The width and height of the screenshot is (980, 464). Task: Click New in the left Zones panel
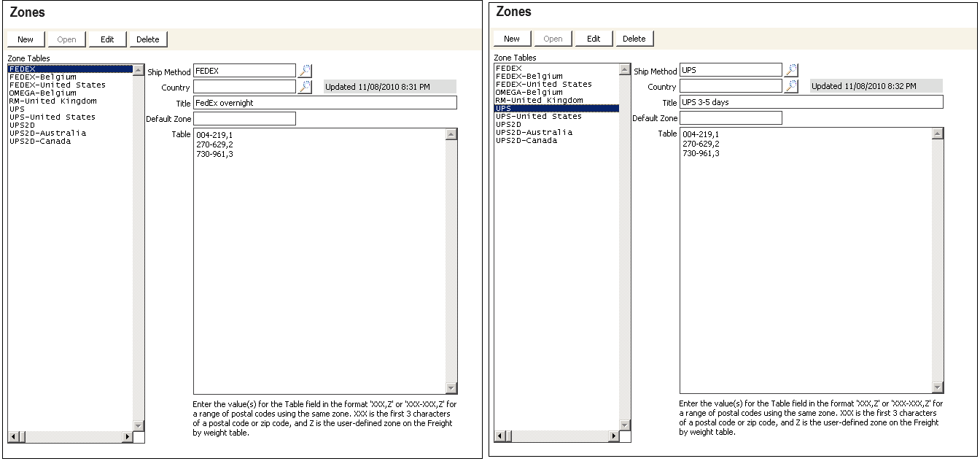click(x=26, y=39)
